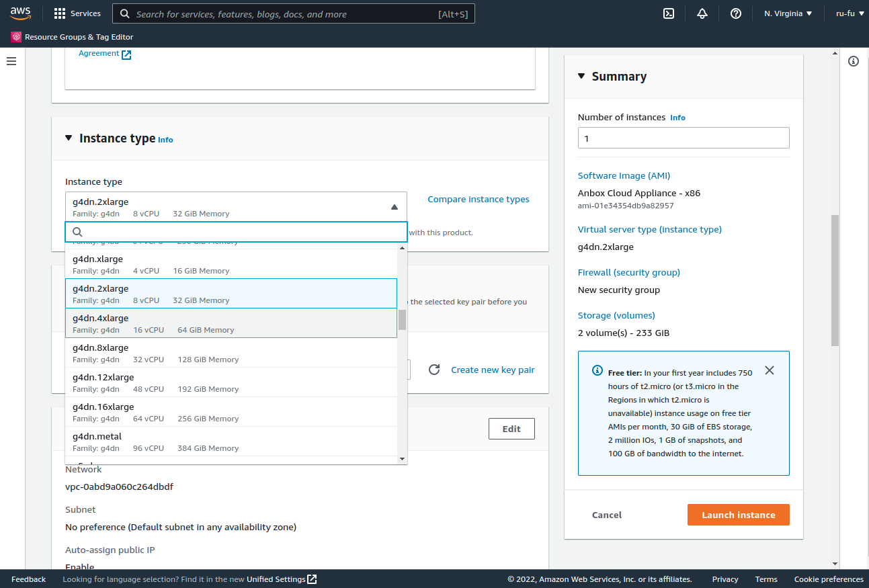This screenshot has width=869, height=588.
Task: Open Instance type Info link
Action: pos(165,140)
